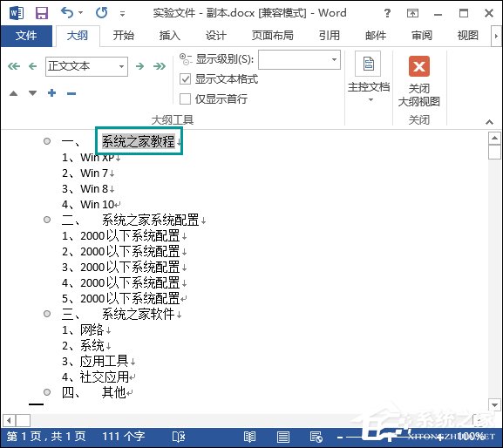Undo the last action

(x=67, y=13)
